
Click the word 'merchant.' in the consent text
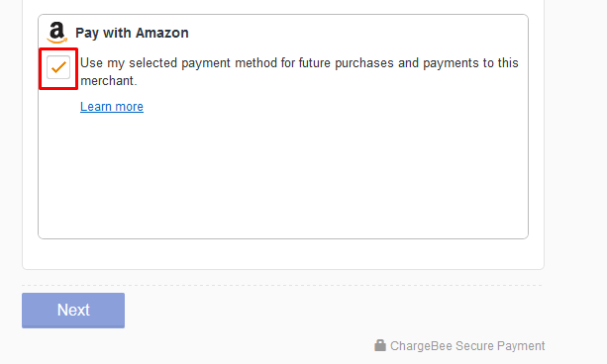click(109, 81)
